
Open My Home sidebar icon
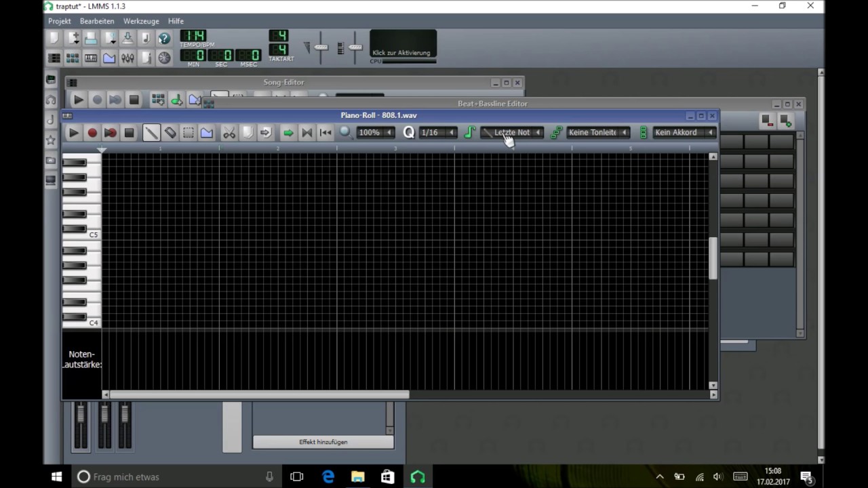[x=51, y=161]
